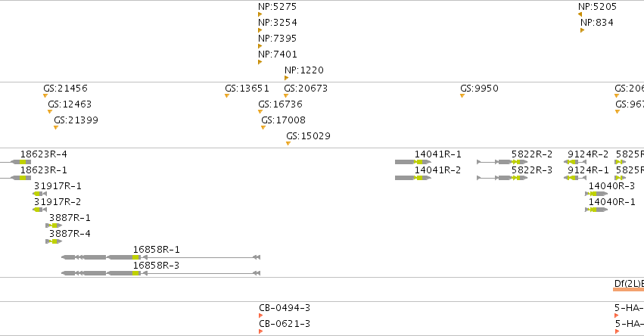
Task: Click the gene model glyph for 16858R-3
Action: tap(160, 273)
